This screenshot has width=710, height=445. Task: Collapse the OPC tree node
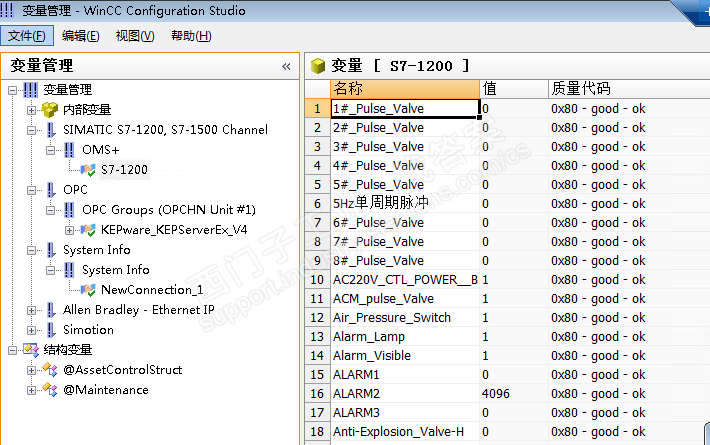coord(31,190)
